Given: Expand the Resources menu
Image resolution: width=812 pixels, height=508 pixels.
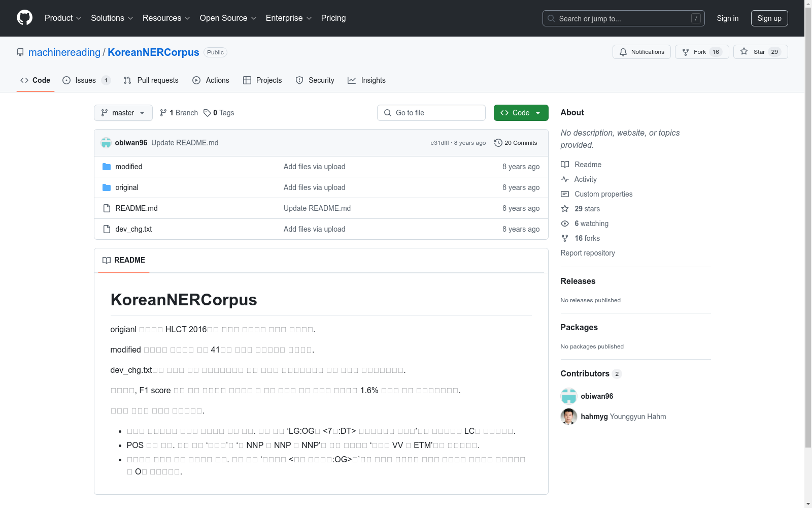Looking at the screenshot, I should point(166,18).
